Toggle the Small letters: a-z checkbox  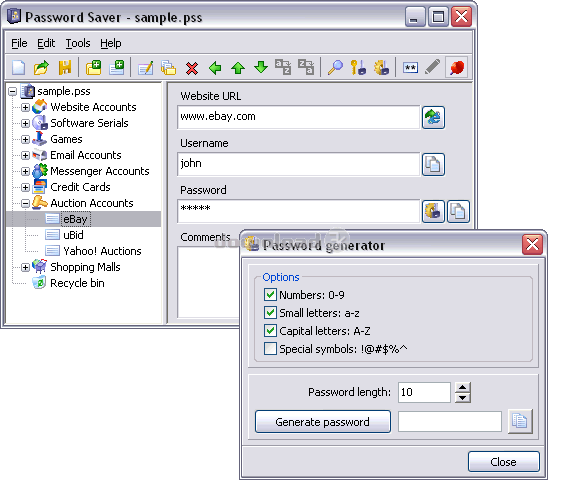click(270, 312)
